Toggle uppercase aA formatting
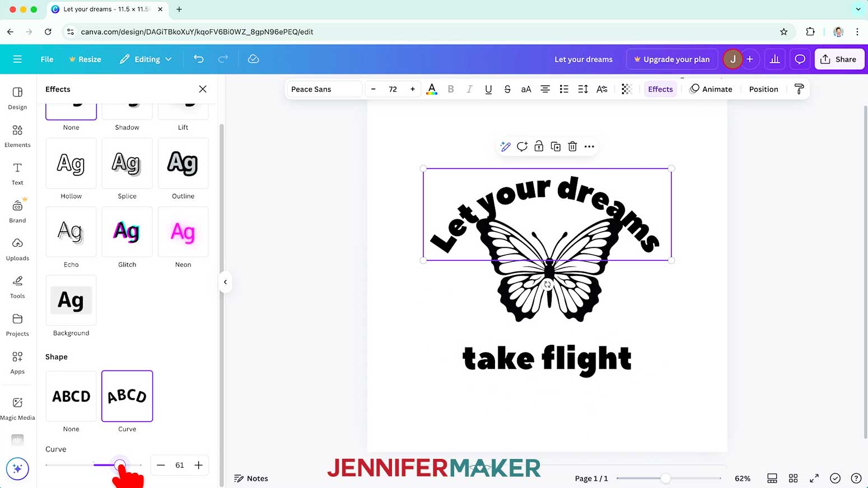The height and width of the screenshot is (488, 868). tap(526, 89)
